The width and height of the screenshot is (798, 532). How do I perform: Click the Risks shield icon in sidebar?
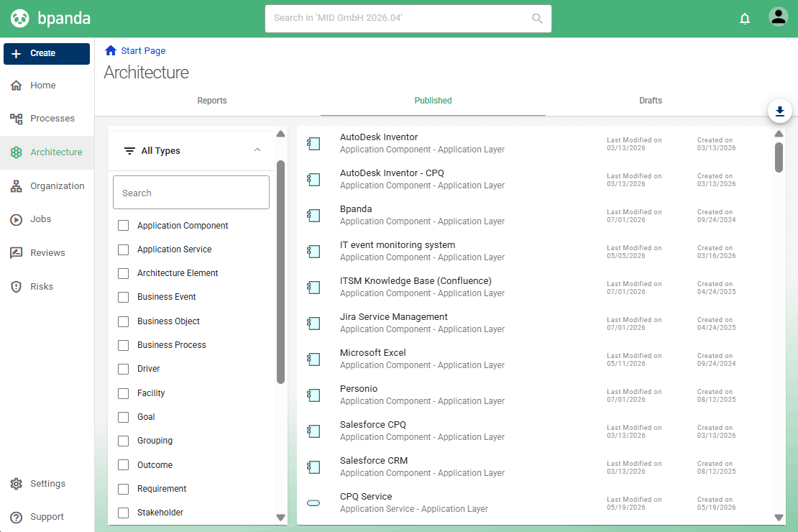17,287
